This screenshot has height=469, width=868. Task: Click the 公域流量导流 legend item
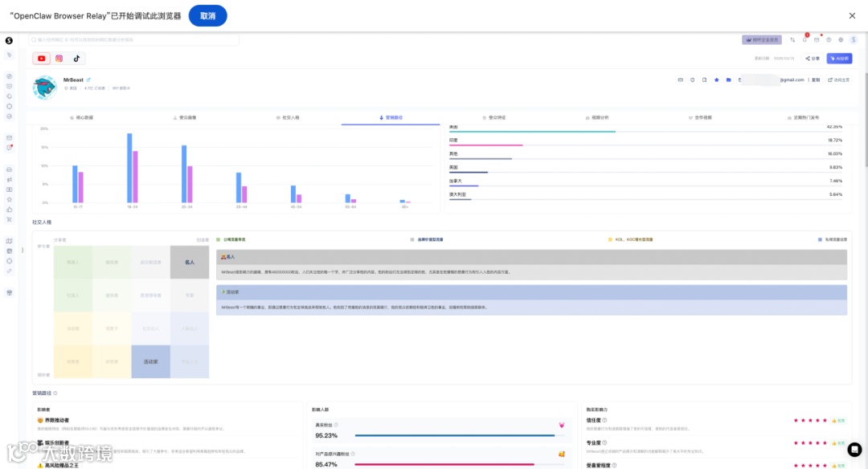tap(231, 239)
